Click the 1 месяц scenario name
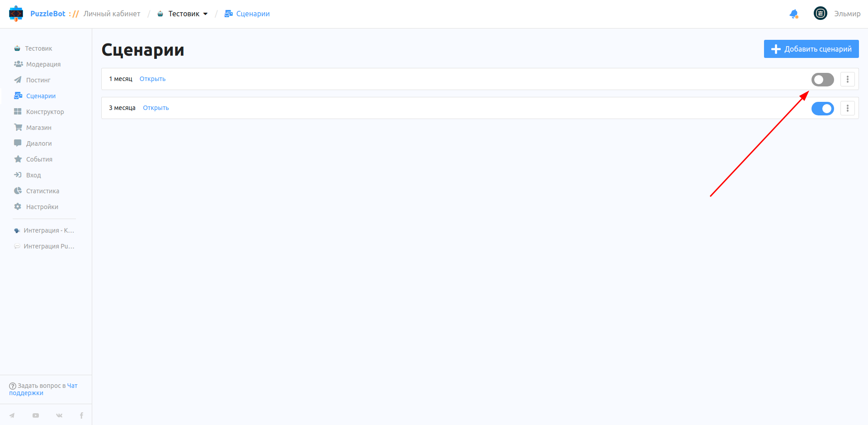Screen dimensions: 868x425 coord(121,79)
